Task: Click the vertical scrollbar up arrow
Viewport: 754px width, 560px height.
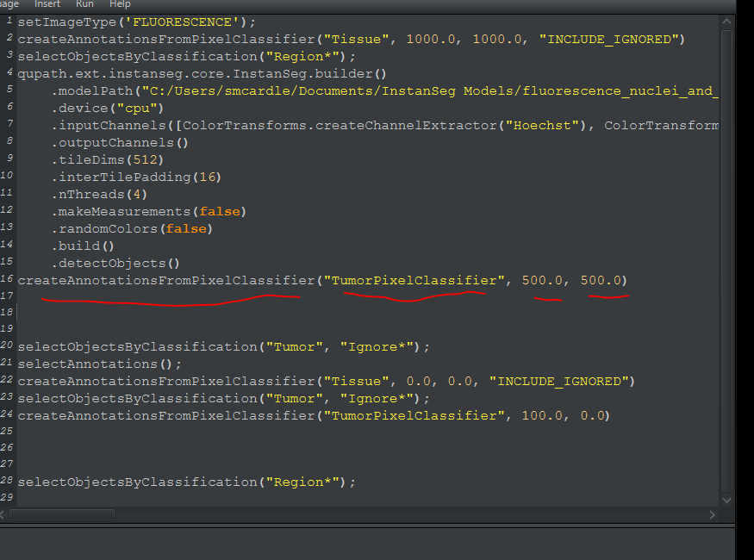Action: point(726,20)
